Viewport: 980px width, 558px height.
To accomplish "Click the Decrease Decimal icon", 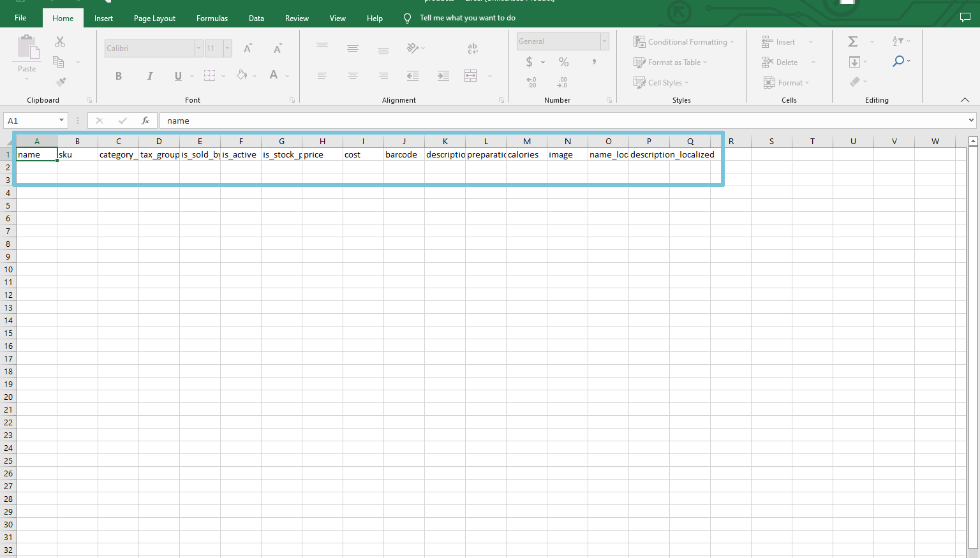I will pyautogui.click(x=562, y=82).
